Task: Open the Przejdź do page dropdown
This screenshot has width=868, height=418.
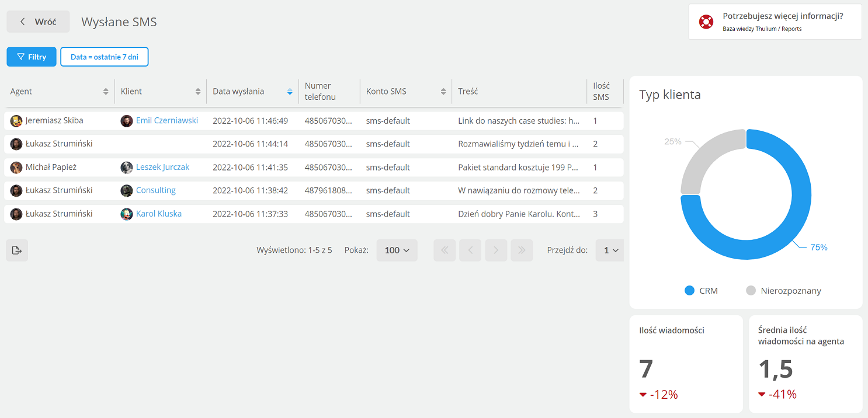Action: 610,250
